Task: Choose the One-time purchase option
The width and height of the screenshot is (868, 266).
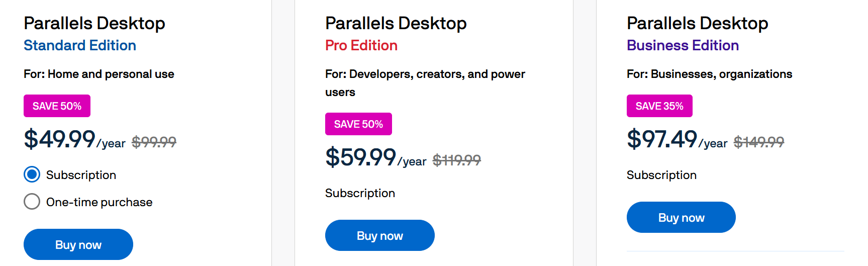Action: [x=32, y=202]
